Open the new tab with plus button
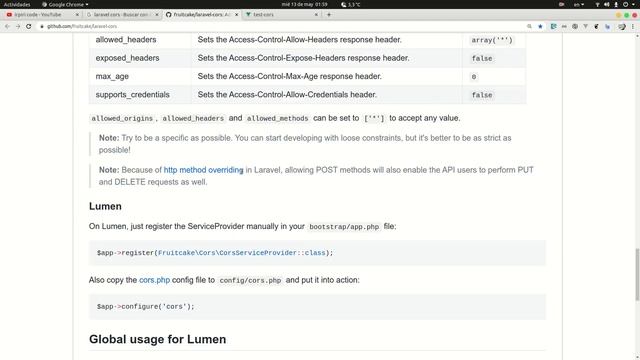The height and width of the screenshot is (360, 640). (329, 14)
